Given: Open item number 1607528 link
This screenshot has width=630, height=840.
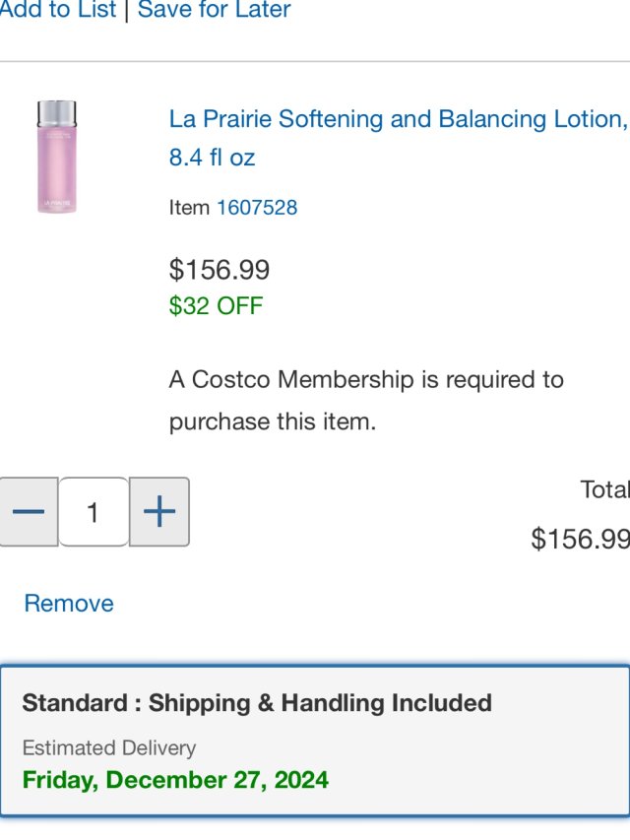Looking at the screenshot, I should pyautogui.click(x=257, y=208).
